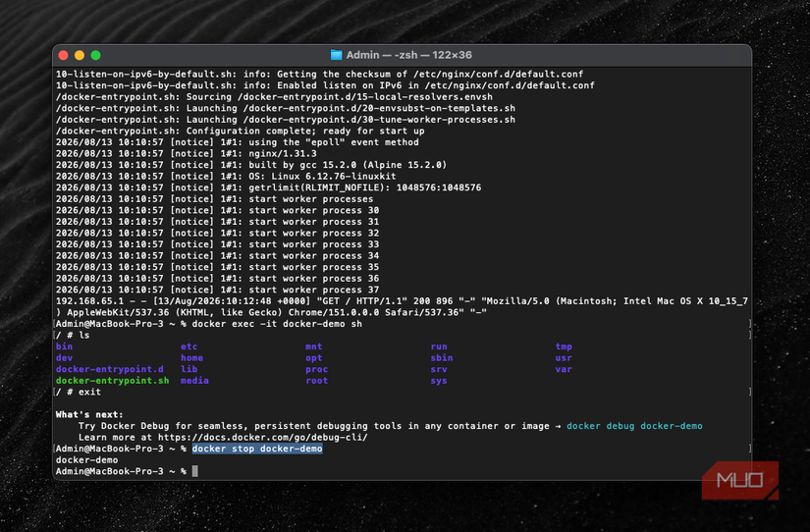The width and height of the screenshot is (810, 532).
Task: Click the 'home' directory name
Action: (191, 358)
